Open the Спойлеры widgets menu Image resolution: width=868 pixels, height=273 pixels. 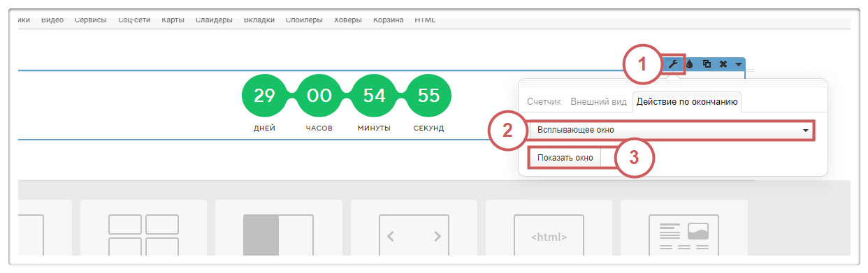[x=304, y=20]
